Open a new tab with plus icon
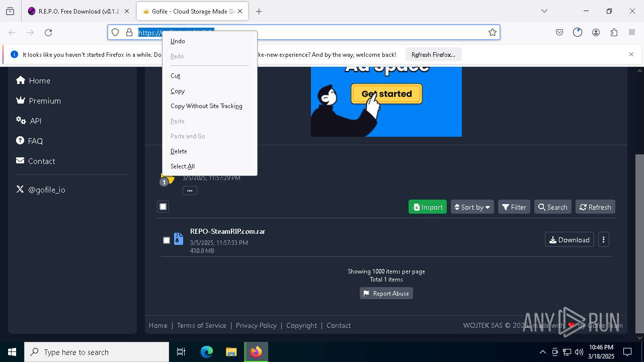The width and height of the screenshot is (644, 362). 259,11
